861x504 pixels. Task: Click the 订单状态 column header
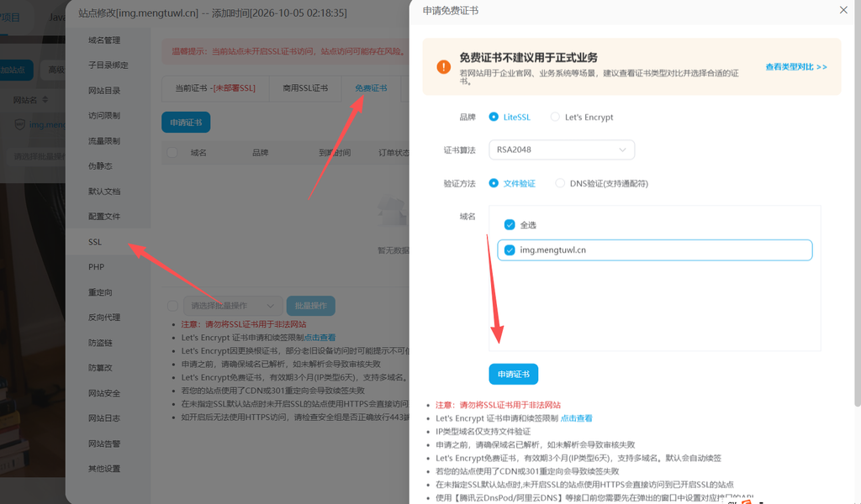point(394,153)
